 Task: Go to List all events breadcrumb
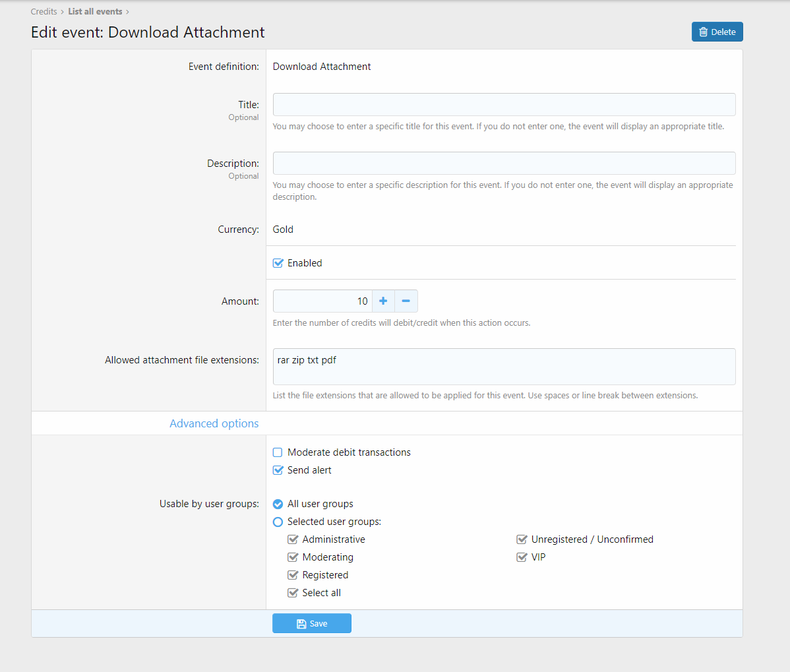point(95,11)
